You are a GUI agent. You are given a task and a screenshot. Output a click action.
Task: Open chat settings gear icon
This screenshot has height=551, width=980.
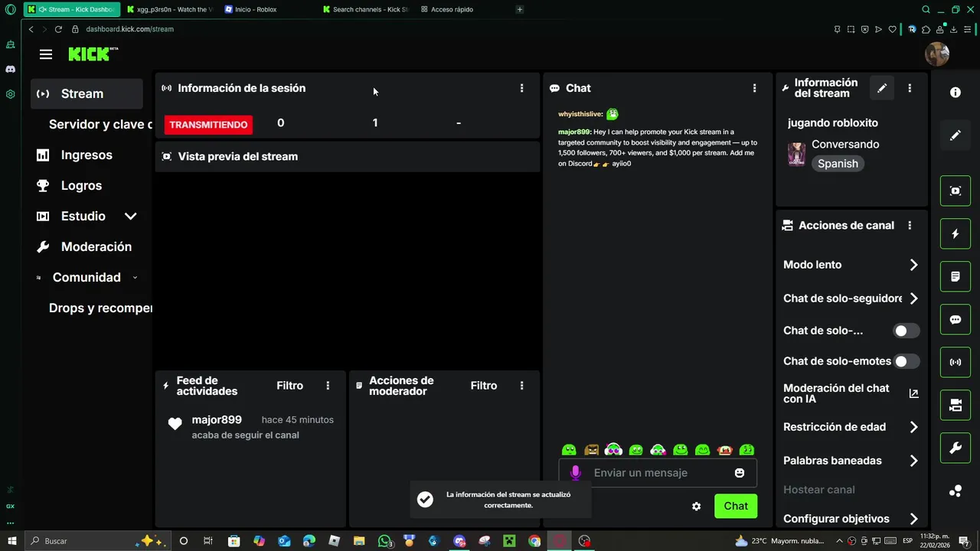pyautogui.click(x=696, y=506)
